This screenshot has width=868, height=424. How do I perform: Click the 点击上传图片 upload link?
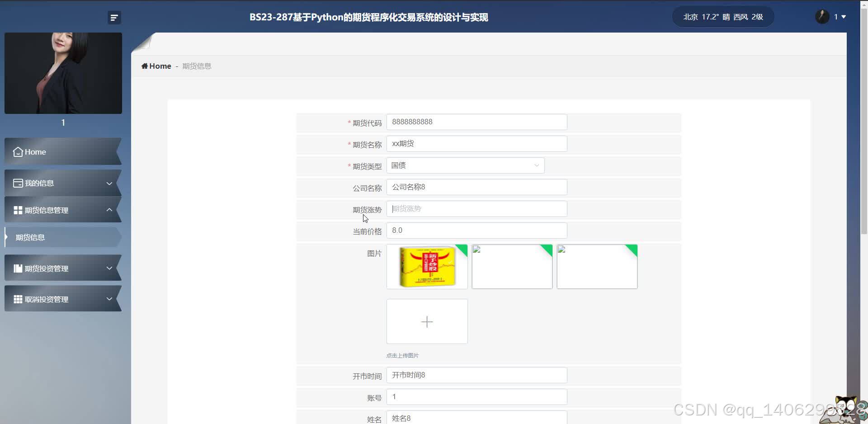pyautogui.click(x=402, y=355)
